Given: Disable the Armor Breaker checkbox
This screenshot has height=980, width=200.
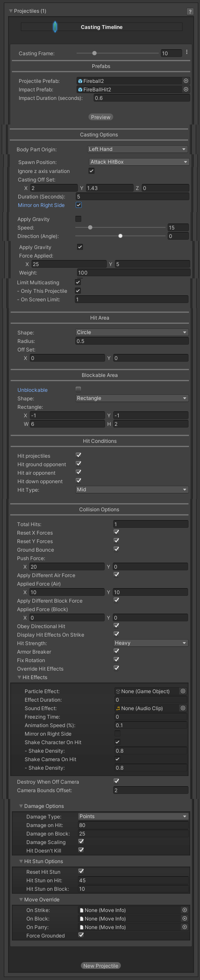Looking at the screenshot, I should [x=117, y=651].
